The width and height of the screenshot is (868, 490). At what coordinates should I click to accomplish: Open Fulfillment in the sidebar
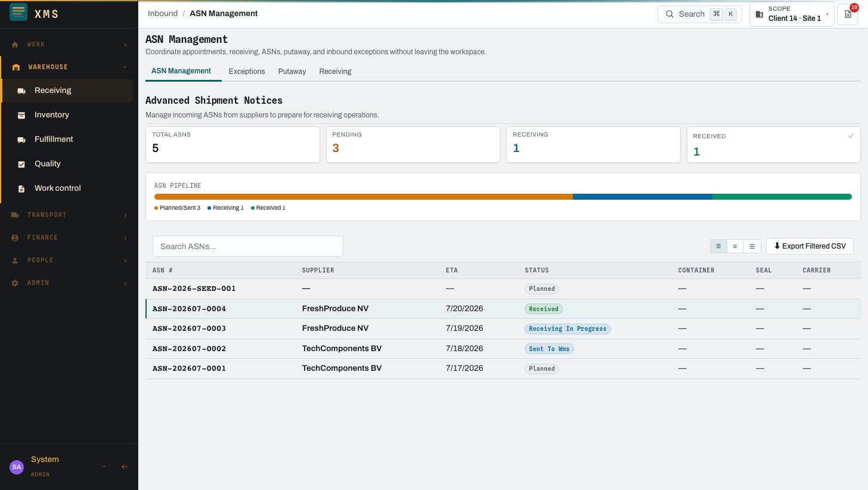click(x=67, y=139)
